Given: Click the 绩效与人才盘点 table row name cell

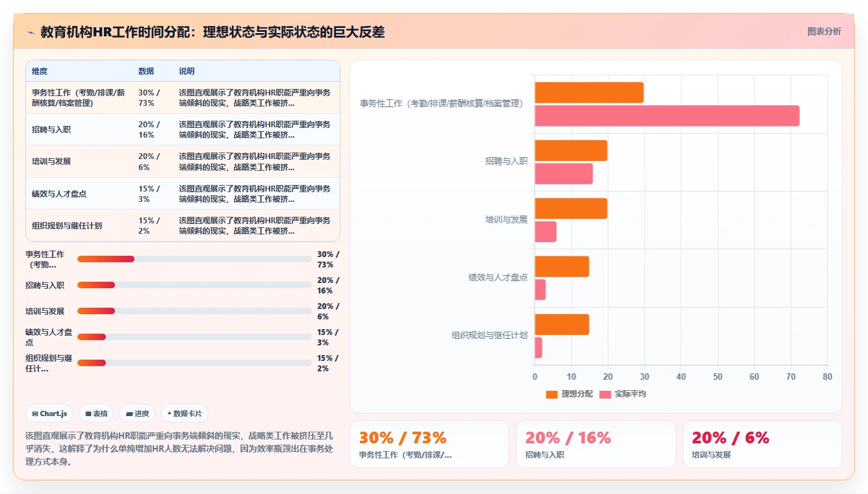Looking at the screenshot, I should click(x=79, y=193).
